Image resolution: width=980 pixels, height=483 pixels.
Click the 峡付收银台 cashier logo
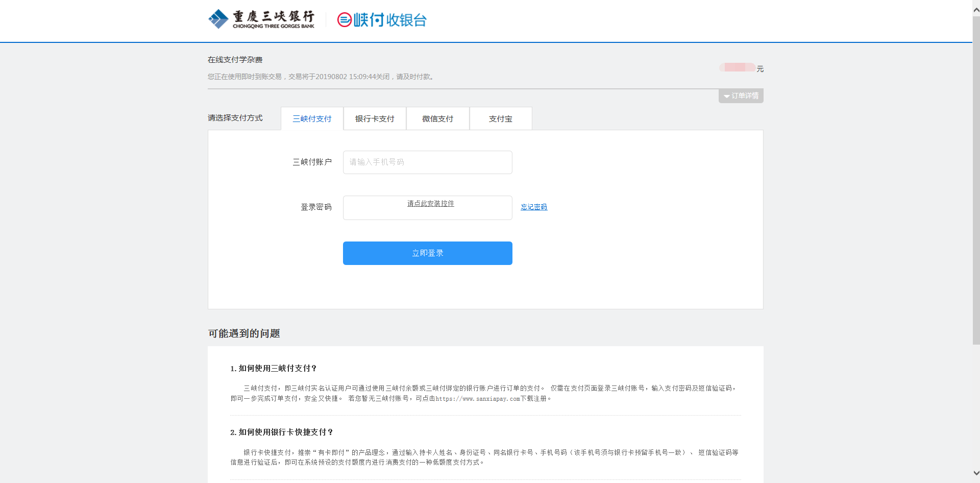coord(382,20)
